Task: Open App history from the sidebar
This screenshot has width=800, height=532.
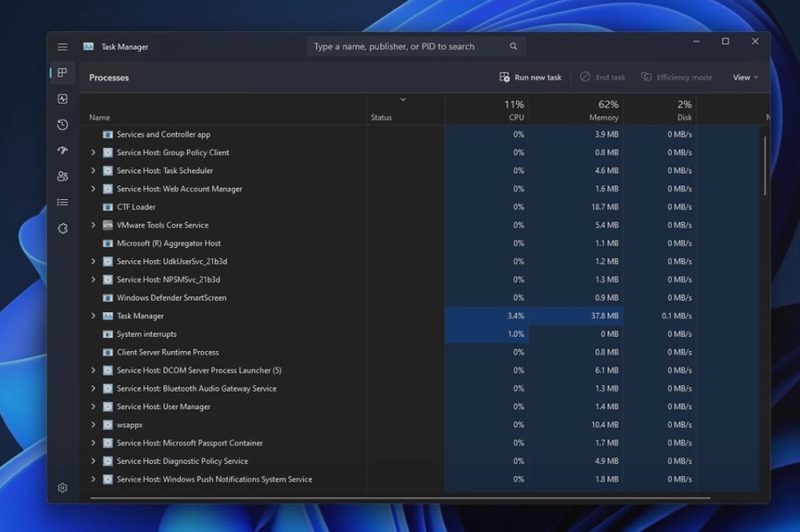Action: 62,125
